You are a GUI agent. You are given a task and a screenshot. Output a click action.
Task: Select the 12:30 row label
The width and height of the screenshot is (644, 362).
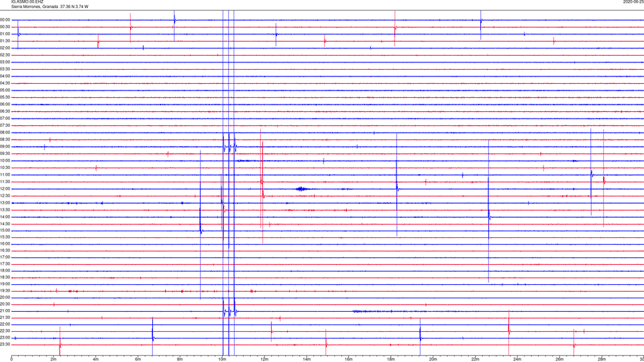[x=5, y=196]
